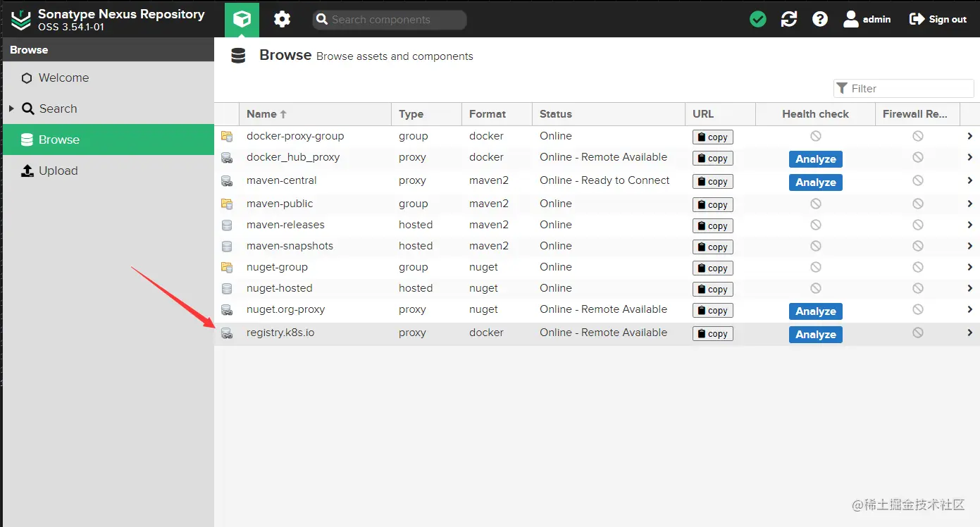Open registry.k8s.io row chevron
The image size is (980, 527).
[970, 333]
